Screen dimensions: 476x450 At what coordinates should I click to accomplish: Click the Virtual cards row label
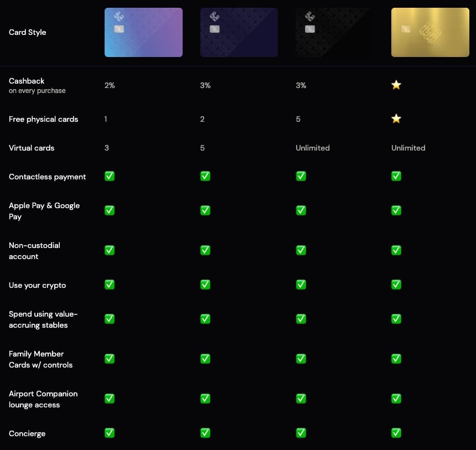[x=32, y=148]
